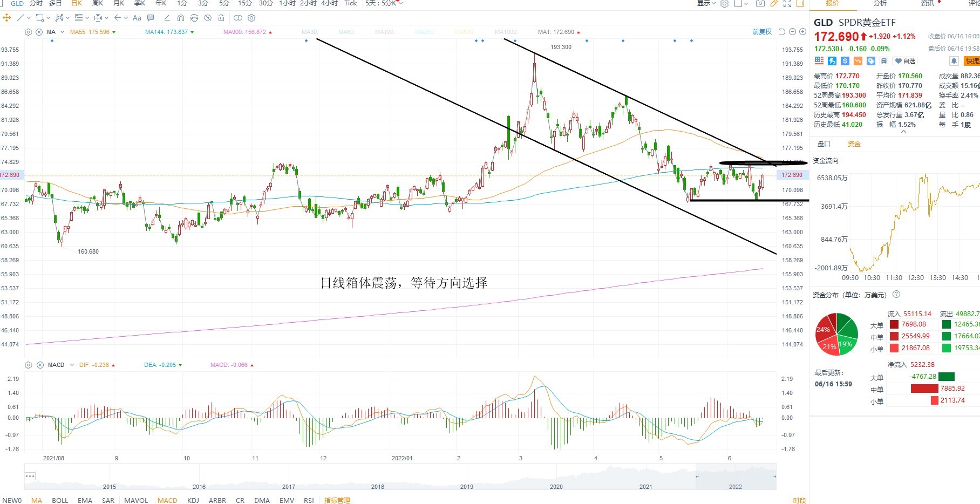Open 指标管理 indicator management
980x504 pixels.
coord(337,500)
